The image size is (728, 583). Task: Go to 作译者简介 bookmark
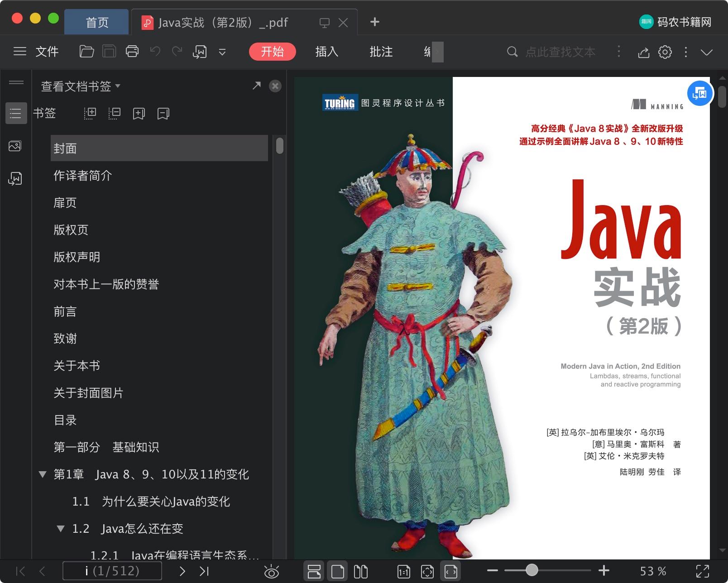coord(83,176)
